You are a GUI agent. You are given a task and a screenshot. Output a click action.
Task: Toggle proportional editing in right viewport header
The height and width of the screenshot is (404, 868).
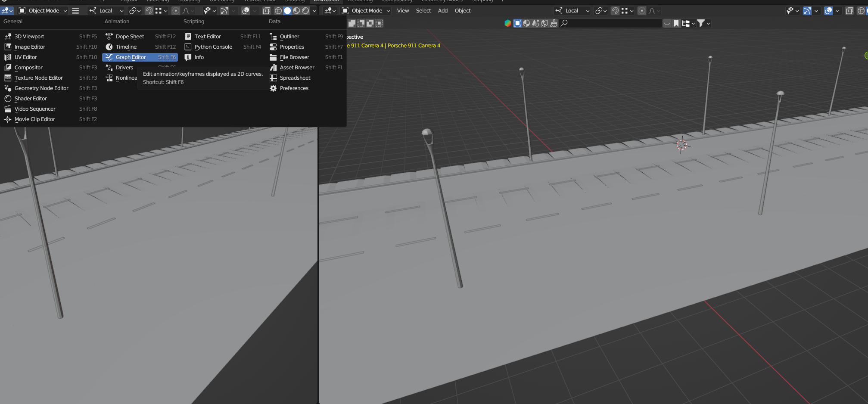coord(642,11)
